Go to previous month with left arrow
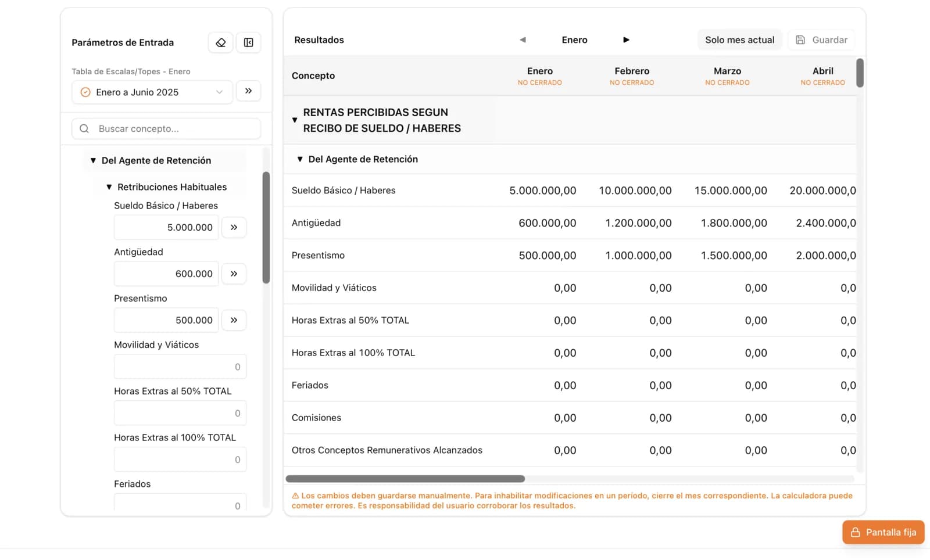 point(523,40)
